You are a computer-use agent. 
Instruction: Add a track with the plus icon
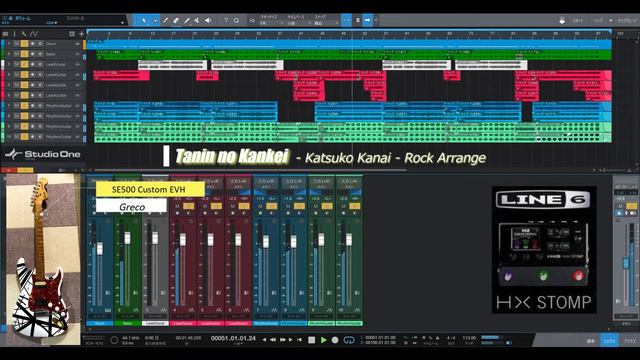coord(81,34)
